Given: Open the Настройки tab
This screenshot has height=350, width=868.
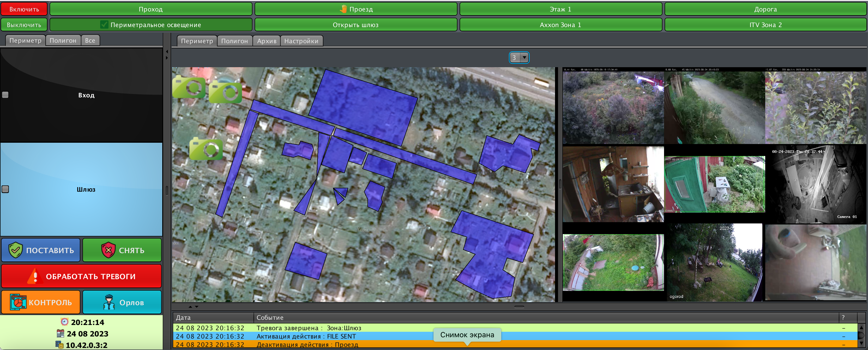Looking at the screenshot, I should pyautogui.click(x=301, y=41).
